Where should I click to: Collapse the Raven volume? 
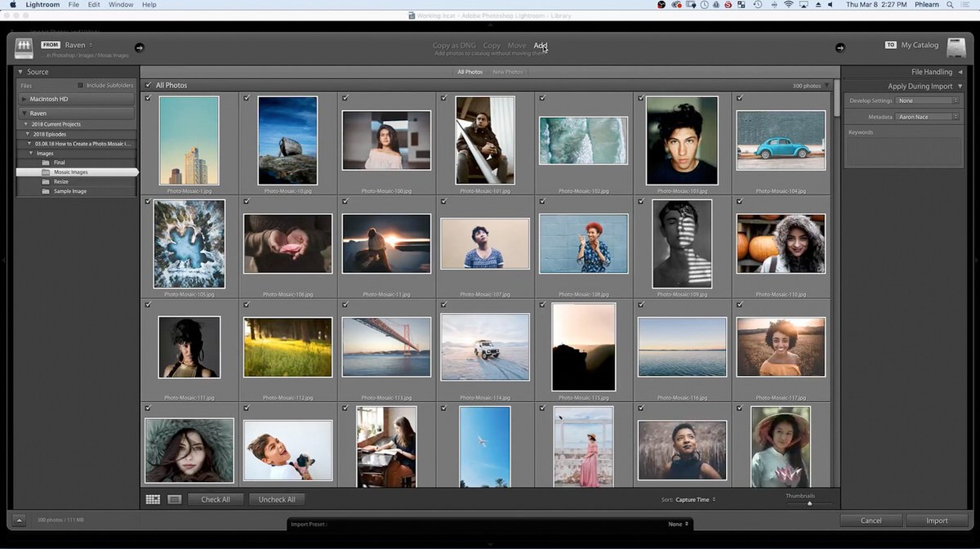click(24, 114)
